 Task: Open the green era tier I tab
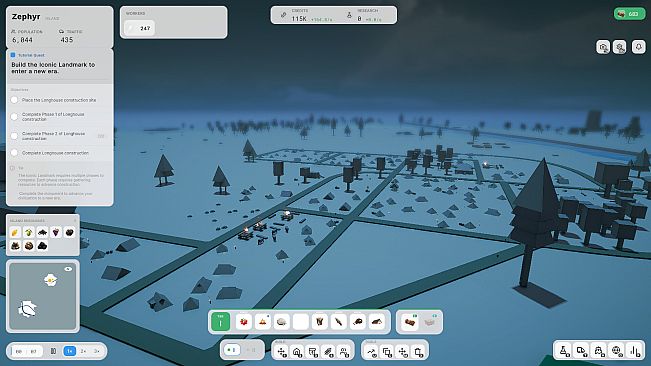point(220,322)
